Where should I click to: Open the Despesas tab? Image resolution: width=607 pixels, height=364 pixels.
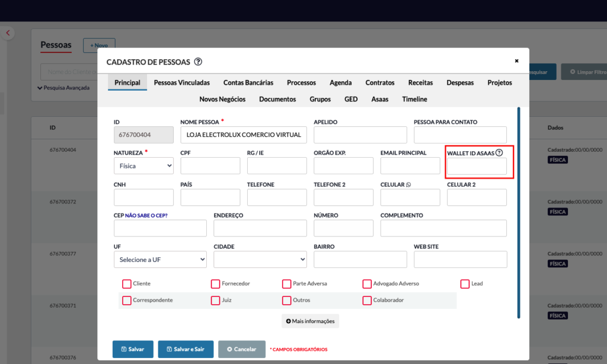point(460,82)
